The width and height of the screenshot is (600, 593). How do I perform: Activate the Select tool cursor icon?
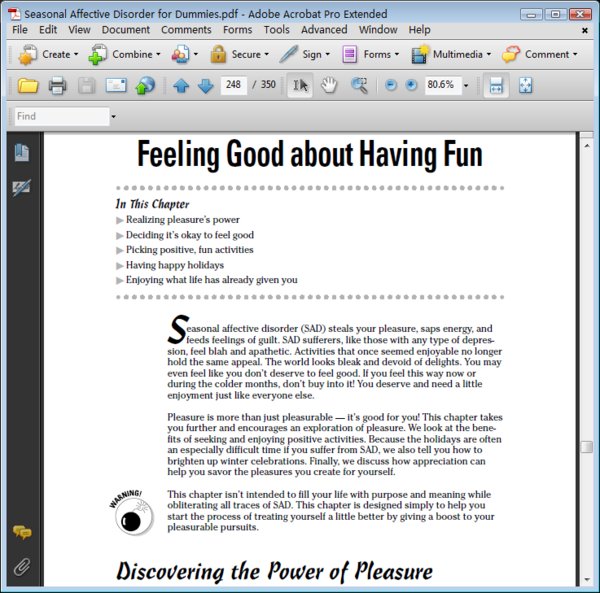300,85
